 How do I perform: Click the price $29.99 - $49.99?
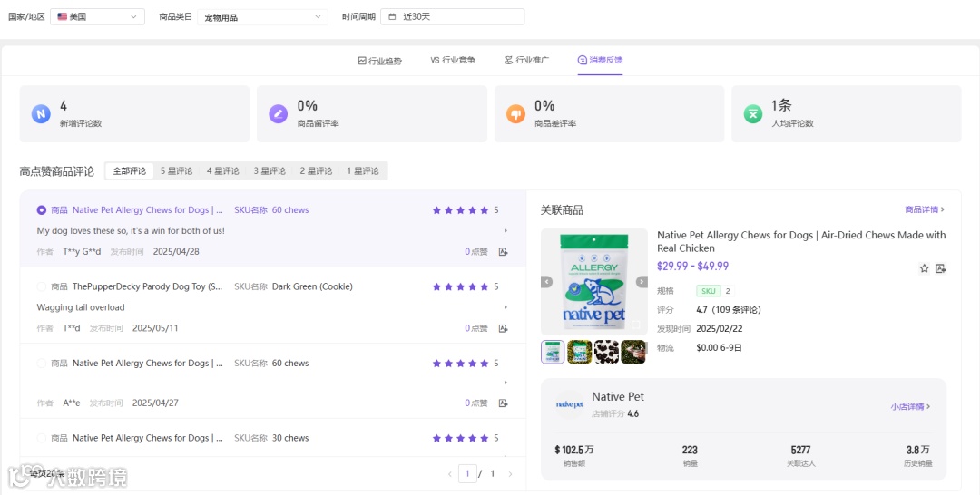[x=693, y=266]
